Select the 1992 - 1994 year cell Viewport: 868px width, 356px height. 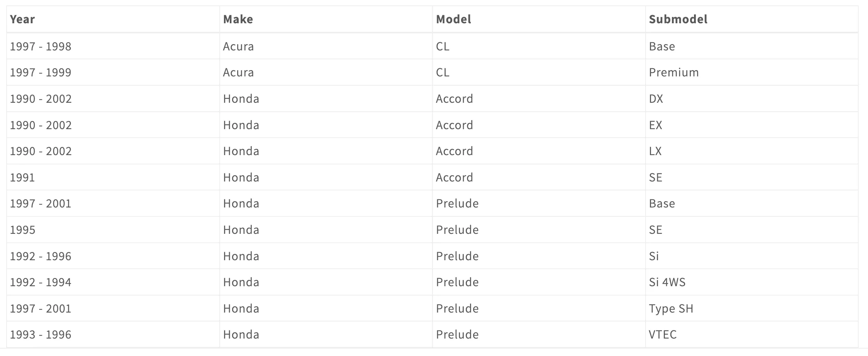coord(41,282)
